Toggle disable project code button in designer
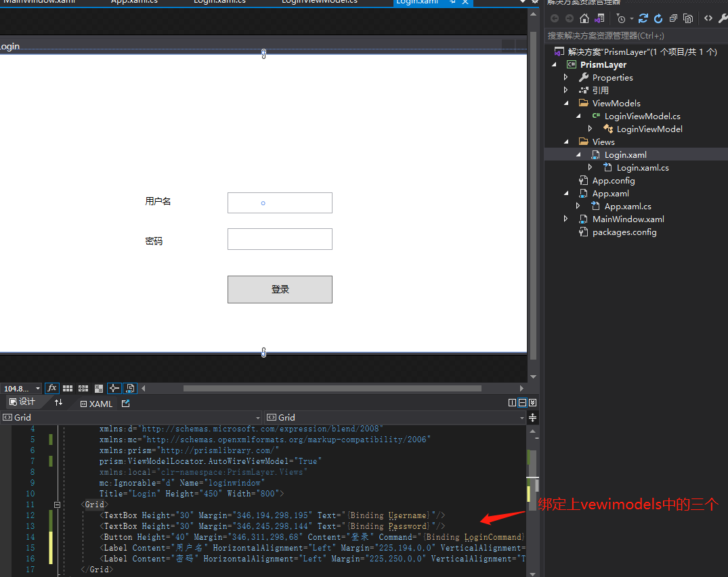This screenshot has height=577, width=728. point(130,388)
